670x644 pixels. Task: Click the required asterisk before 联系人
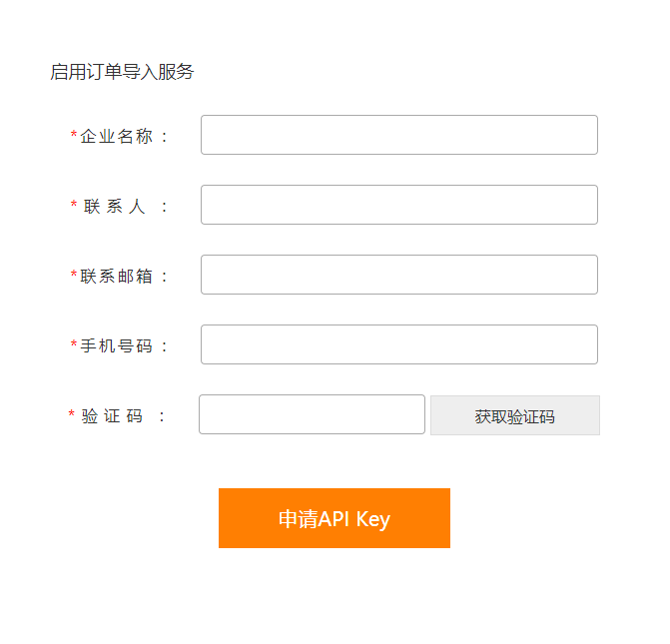[74, 206]
